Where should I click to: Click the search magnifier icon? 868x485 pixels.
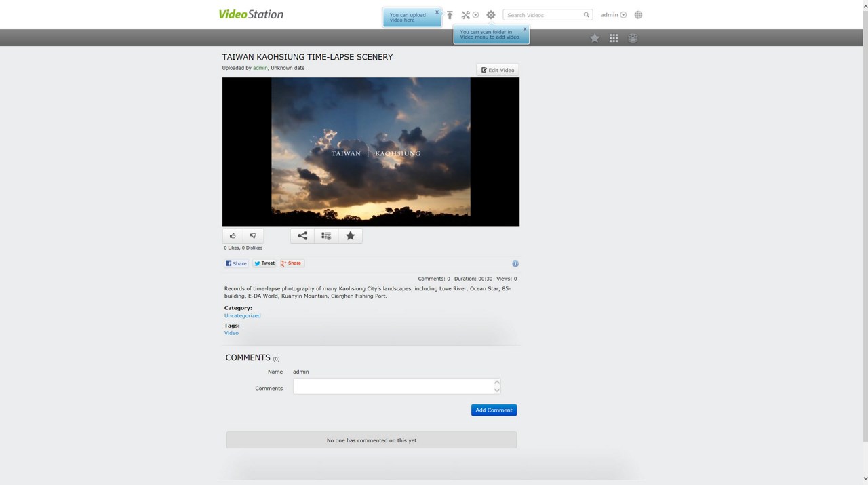click(x=587, y=15)
